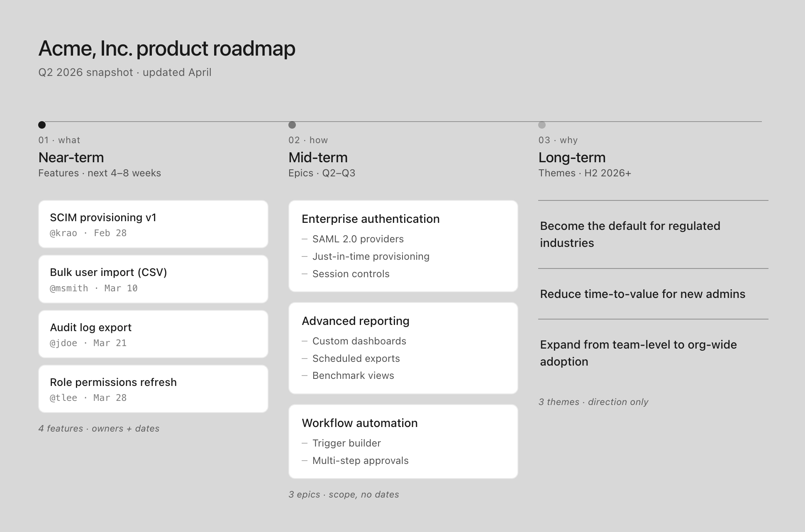This screenshot has width=805, height=532.
Task: Select the SAML 2.0 providers item
Action: [x=358, y=239]
